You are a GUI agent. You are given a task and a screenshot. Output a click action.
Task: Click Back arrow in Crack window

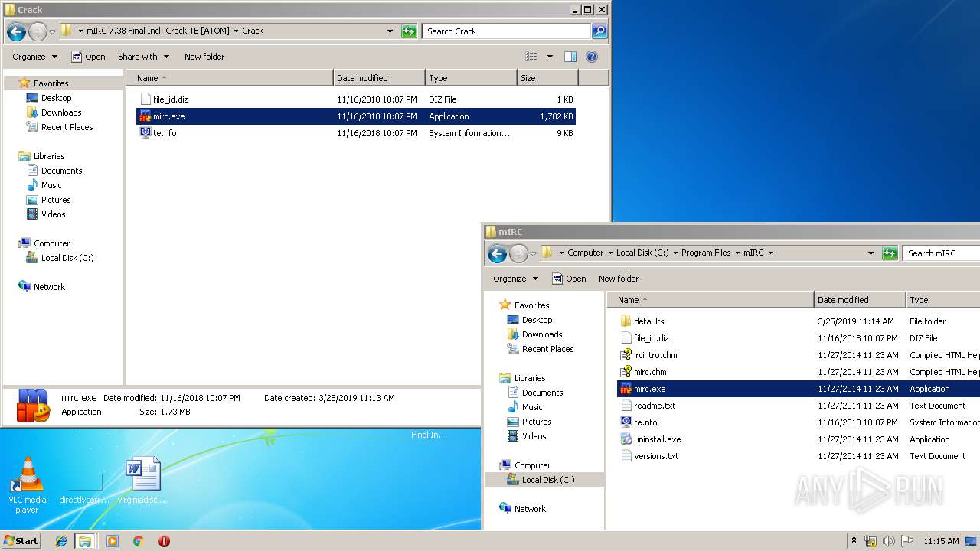click(x=16, y=31)
